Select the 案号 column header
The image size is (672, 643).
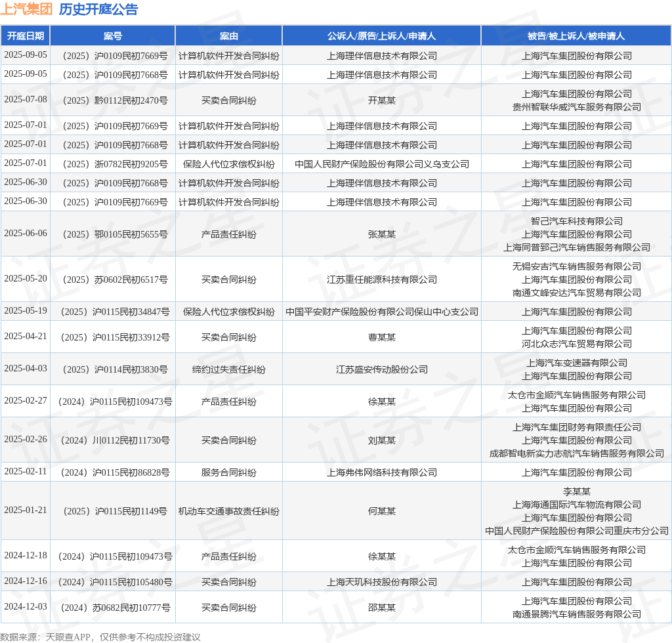pos(113,36)
